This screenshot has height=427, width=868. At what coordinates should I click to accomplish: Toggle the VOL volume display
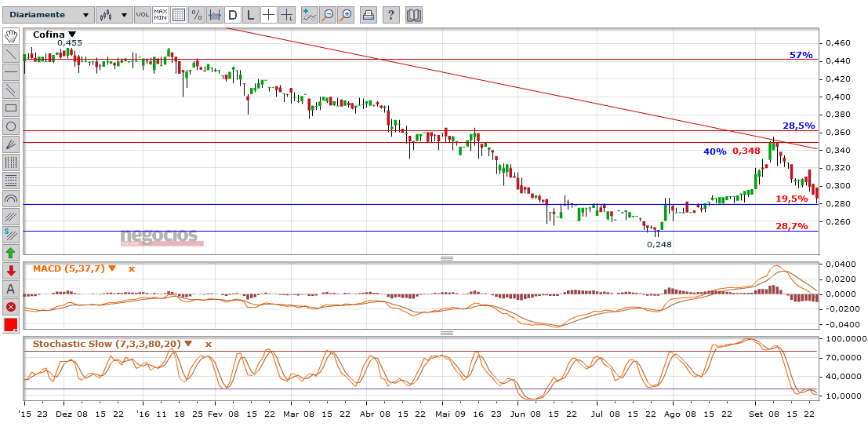click(x=142, y=14)
